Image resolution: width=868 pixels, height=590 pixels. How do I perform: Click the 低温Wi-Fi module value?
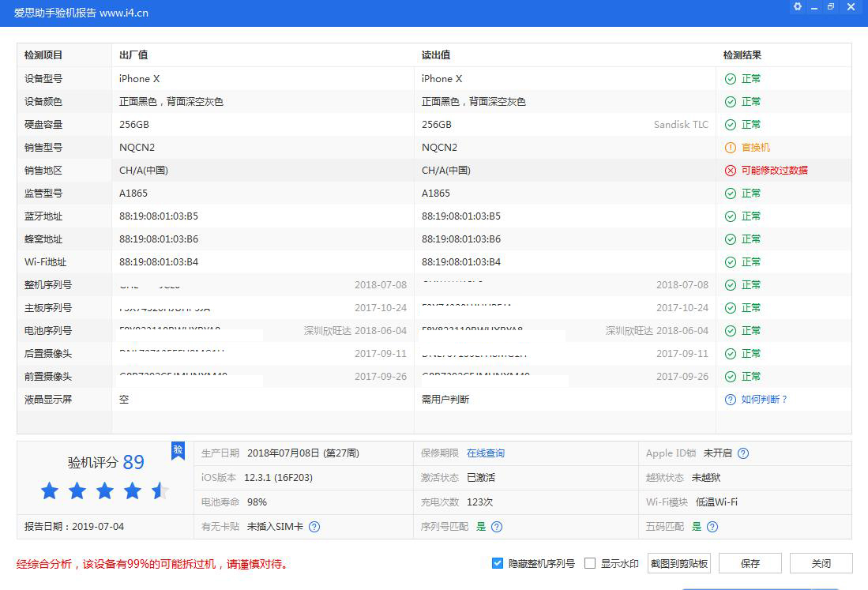pyautogui.click(x=716, y=502)
